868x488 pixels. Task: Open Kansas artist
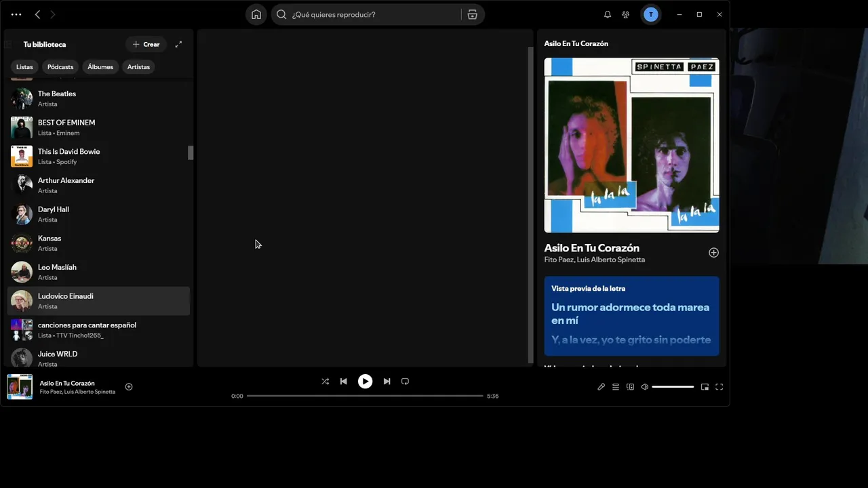(98, 243)
